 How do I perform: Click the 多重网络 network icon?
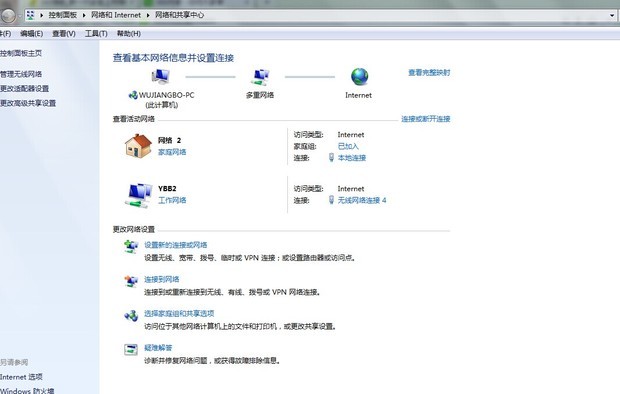tap(260, 77)
